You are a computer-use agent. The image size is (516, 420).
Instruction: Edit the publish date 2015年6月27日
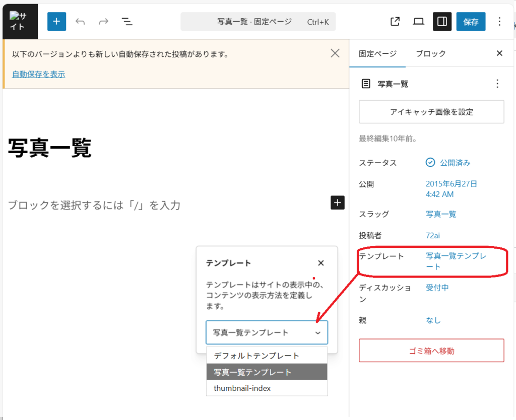click(x=451, y=189)
